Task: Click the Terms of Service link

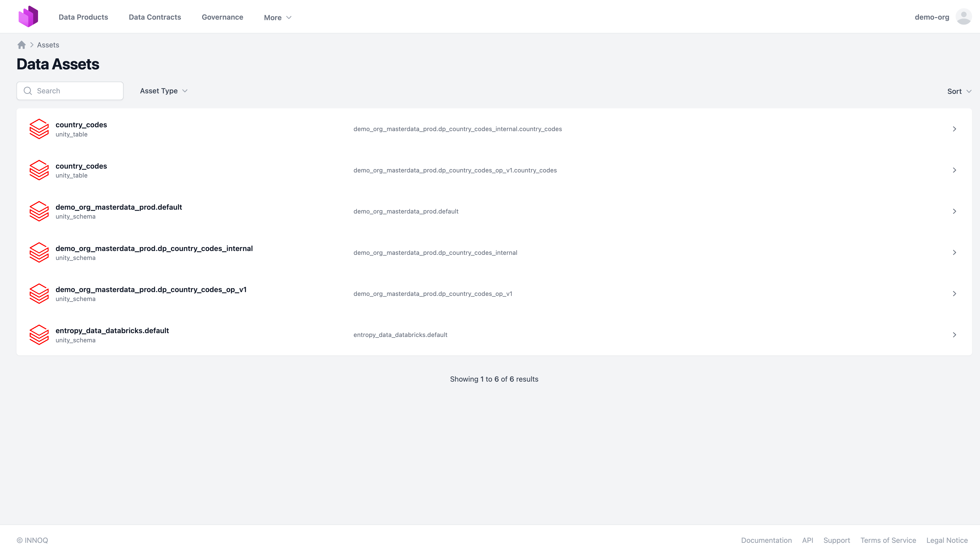Action: click(x=888, y=540)
